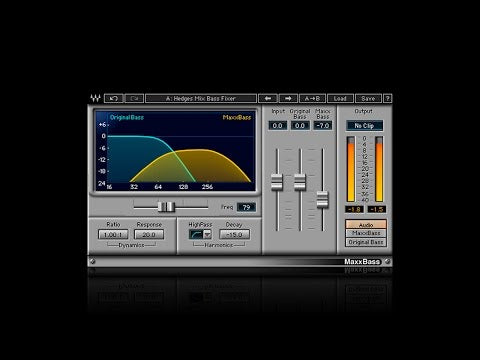Click the Response value 20.0

click(149, 235)
